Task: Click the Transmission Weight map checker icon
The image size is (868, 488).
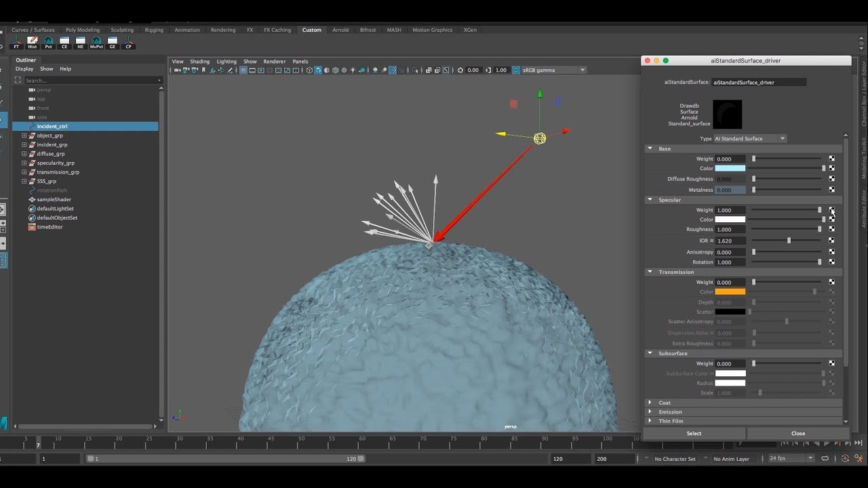Action: click(831, 282)
